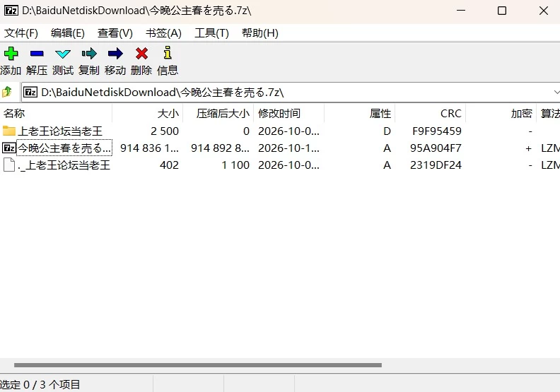
Task: Click the 移动 (Move) blue arrow icon
Action: 115,54
